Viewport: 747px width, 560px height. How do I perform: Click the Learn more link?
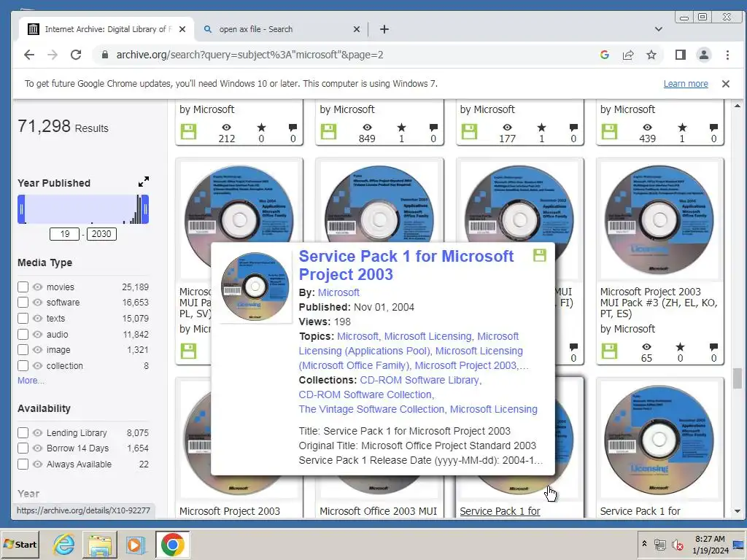point(686,84)
